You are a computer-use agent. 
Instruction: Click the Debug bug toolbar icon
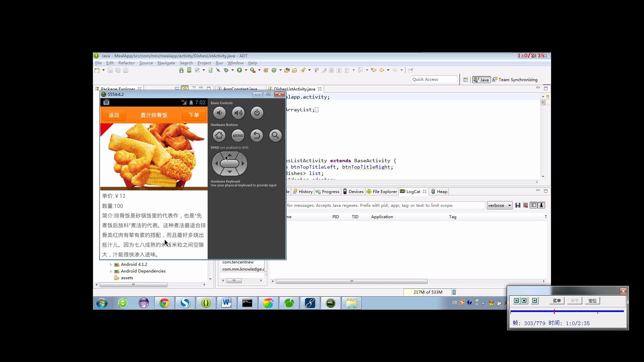(x=226, y=70)
